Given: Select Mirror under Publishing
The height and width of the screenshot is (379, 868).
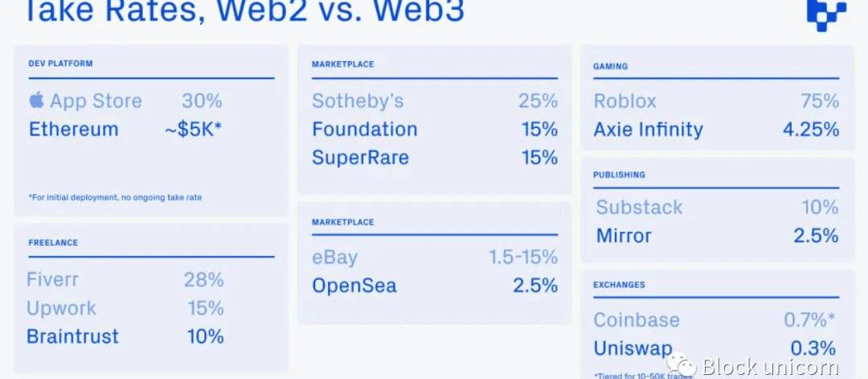Looking at the screenshot, I should [624, 236].
